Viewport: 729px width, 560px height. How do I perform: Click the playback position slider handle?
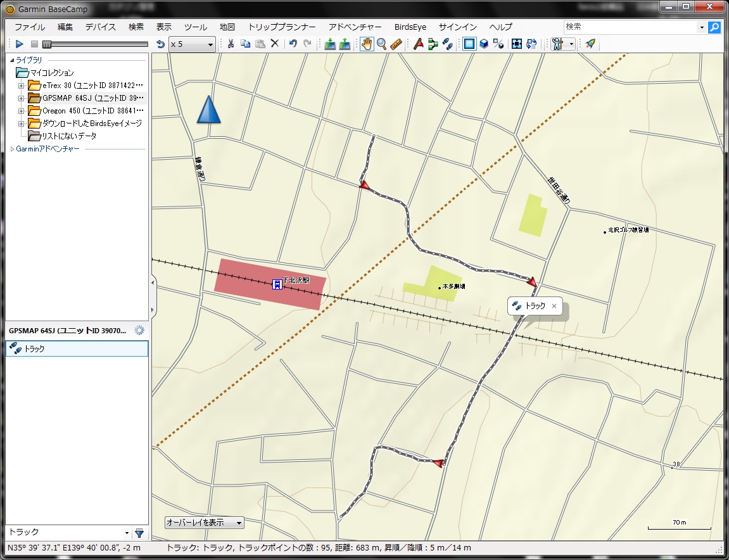click(46, 44)
